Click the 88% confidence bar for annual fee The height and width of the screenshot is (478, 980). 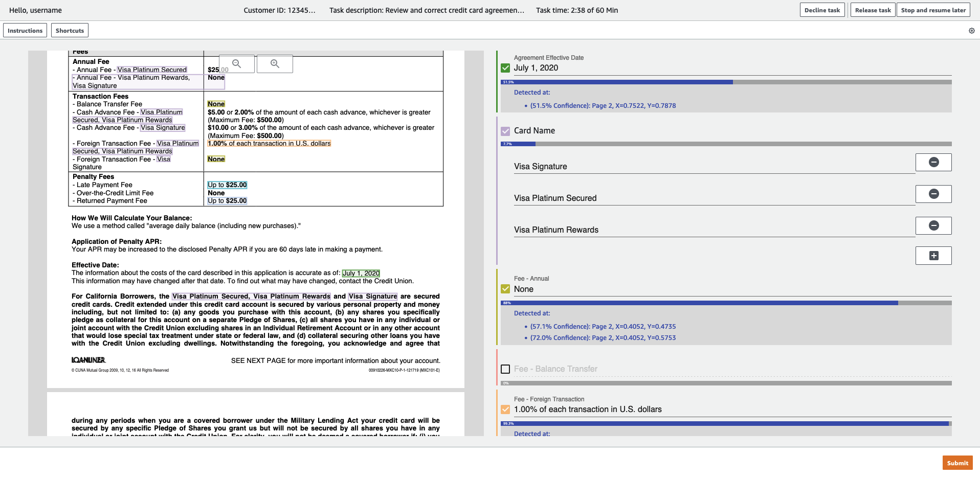(726, 303)
